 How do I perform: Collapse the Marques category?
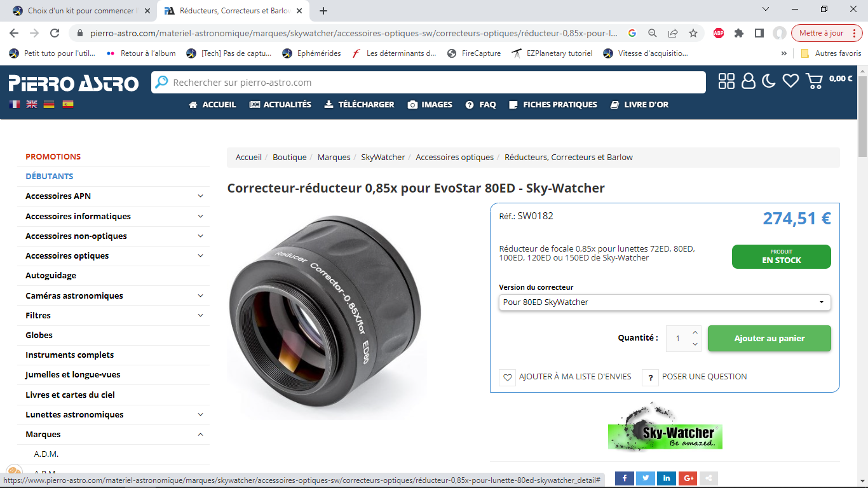[201, 435]
